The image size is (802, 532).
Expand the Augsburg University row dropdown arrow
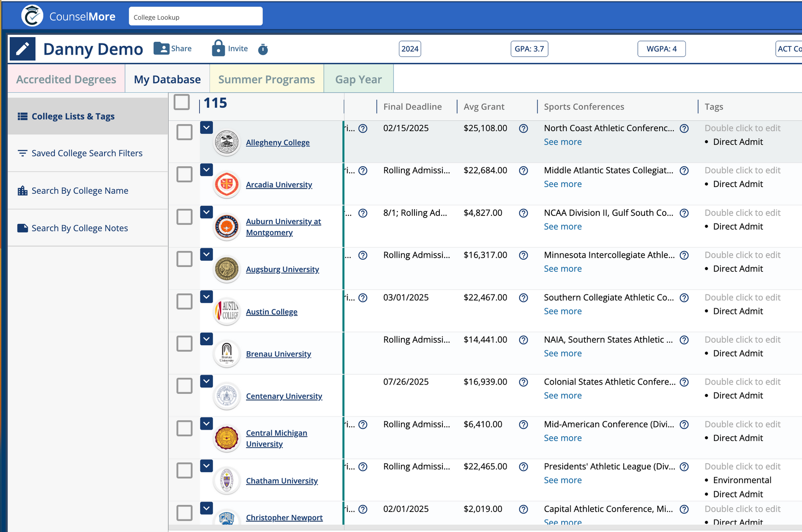pos(206,254)
